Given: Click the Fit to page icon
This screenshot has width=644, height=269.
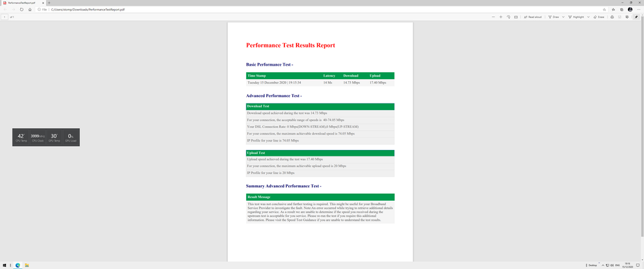Looking at the screenshot, I should tap(516, 17).
